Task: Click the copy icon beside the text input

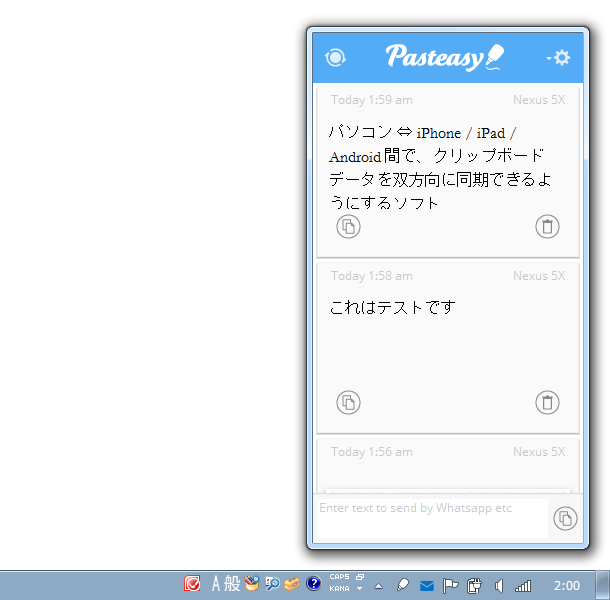Action: pos(565,518)
